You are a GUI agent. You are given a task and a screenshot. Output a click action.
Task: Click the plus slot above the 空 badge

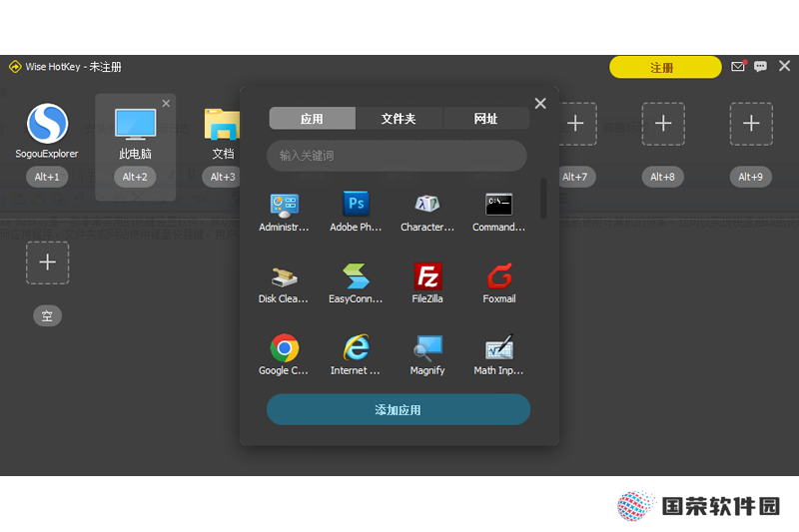47,263
